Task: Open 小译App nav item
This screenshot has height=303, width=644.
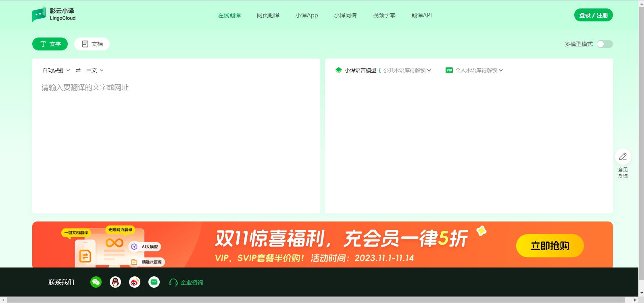Action: (x=306, y=15)
